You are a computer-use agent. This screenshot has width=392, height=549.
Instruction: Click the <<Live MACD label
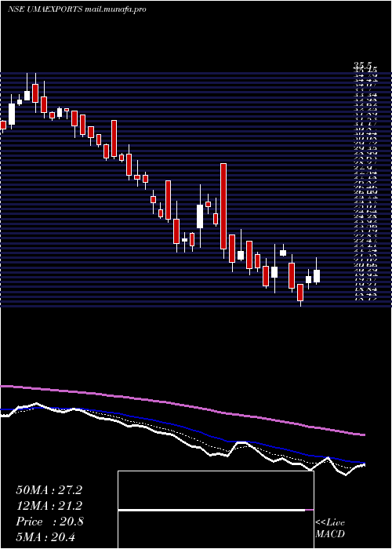330,529
